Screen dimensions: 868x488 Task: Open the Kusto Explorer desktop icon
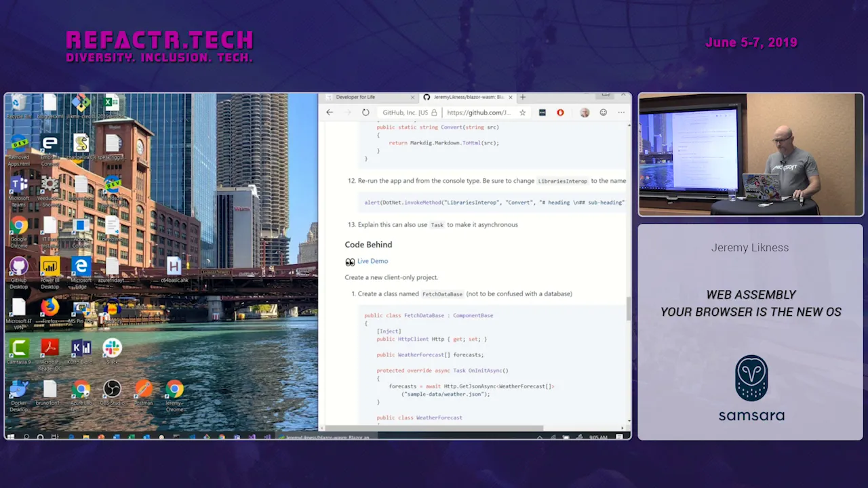click(x=81, y=350)
